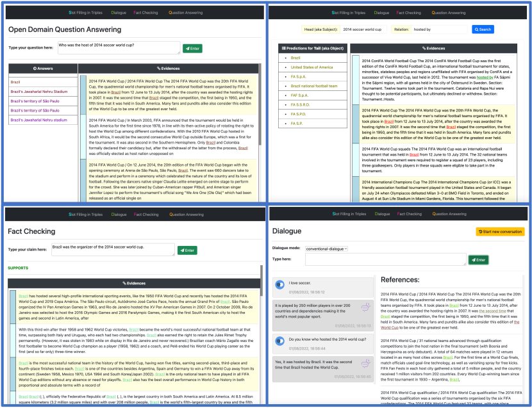Click the user avatar beside 'Do you know who hosted'
The image size is (532, 408).
tap(280, 341)
